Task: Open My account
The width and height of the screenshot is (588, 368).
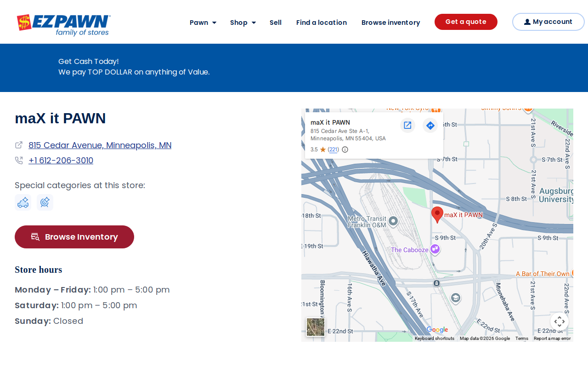Action: pos(548,22)
